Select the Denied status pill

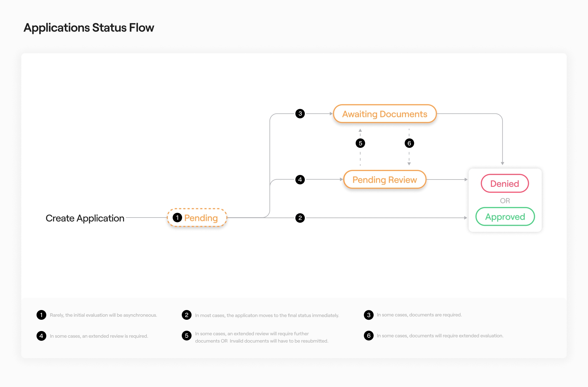coord(505,183)
